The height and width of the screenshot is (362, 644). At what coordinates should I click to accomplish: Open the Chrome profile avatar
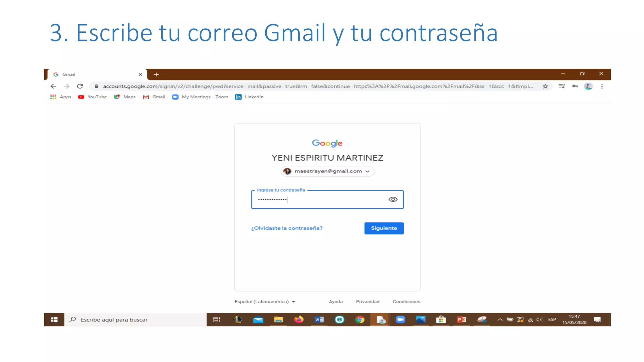(x=588, y=86)
